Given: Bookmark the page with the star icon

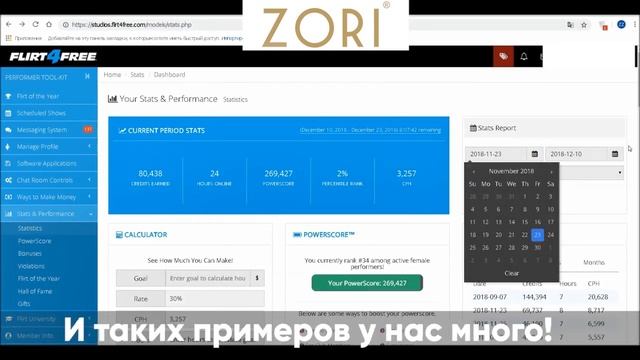Looking at the screenshot, I should (584, 25).
